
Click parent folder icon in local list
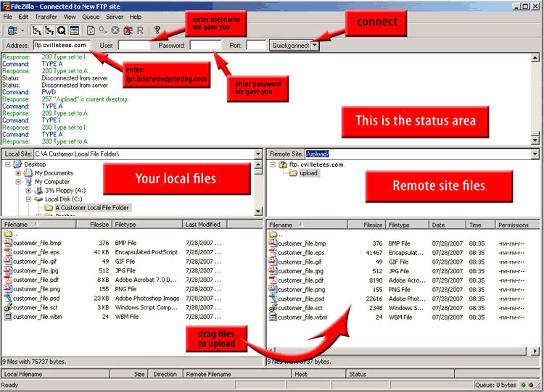8,233
